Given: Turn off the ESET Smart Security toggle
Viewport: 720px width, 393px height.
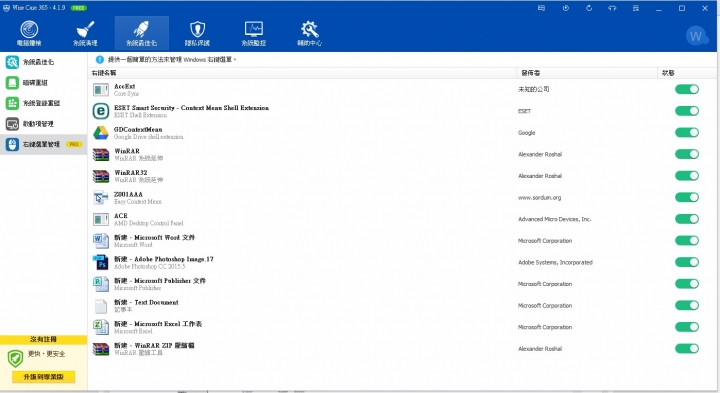Looking at the screenshot, I should (x=687, y=111).
